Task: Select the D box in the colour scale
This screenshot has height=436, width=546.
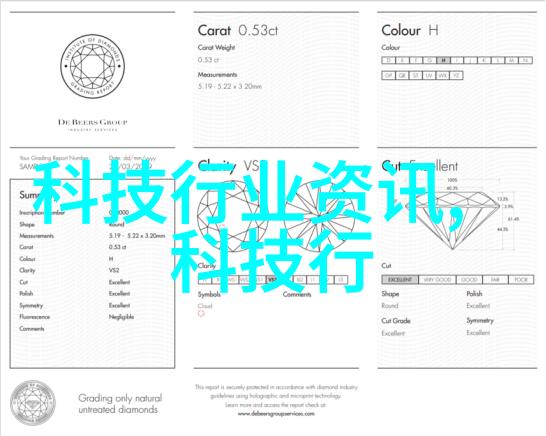Action: pyautogui.click(x=389, y=60)
